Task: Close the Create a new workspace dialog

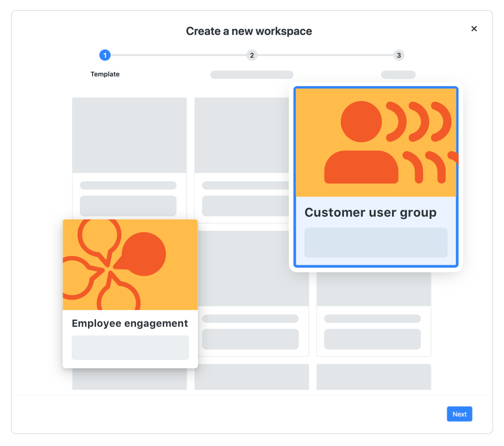Action: (474, 29)
